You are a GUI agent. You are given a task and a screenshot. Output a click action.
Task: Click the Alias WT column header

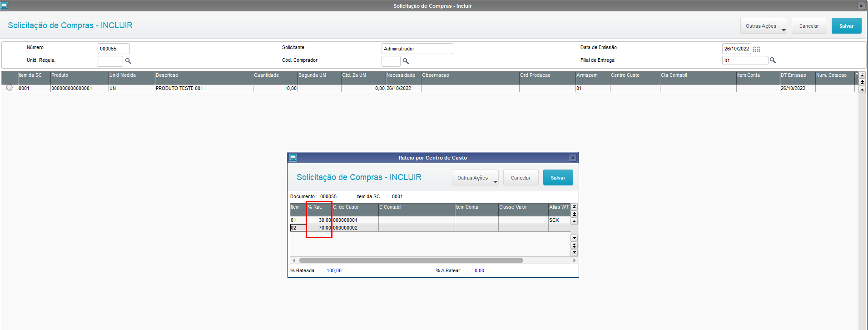point(559,210)
